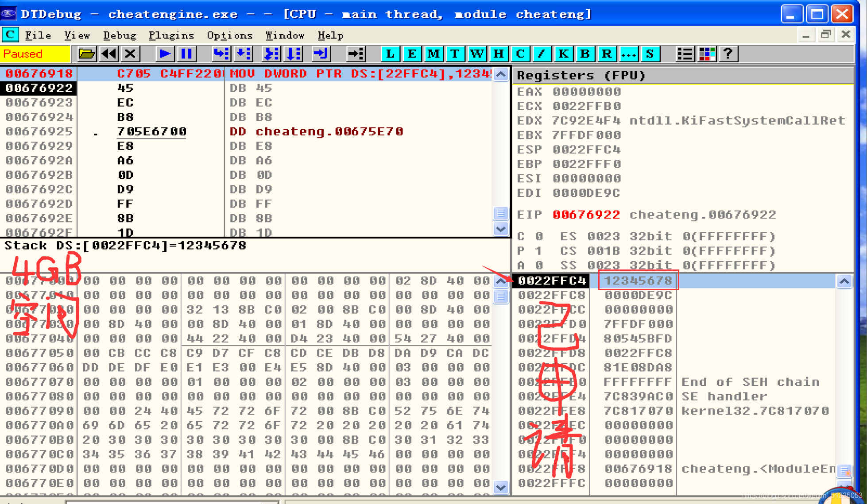Select stack value 12345678
Screen dimensions: 867x504
638,281
